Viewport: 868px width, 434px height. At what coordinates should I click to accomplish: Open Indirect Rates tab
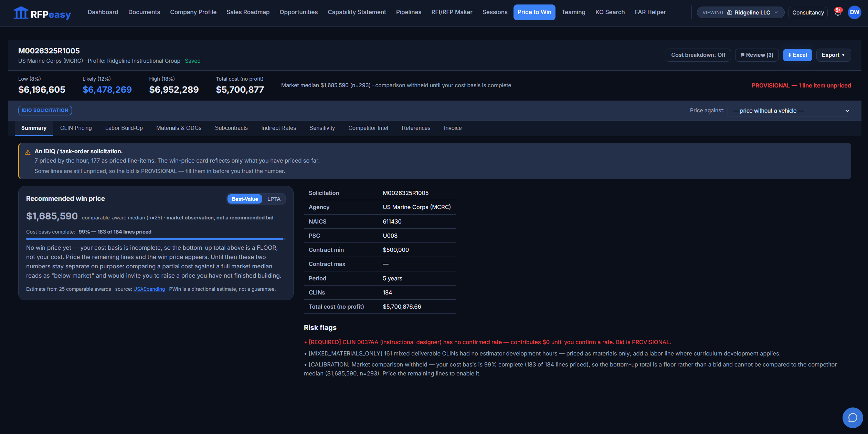coord(278,128)
